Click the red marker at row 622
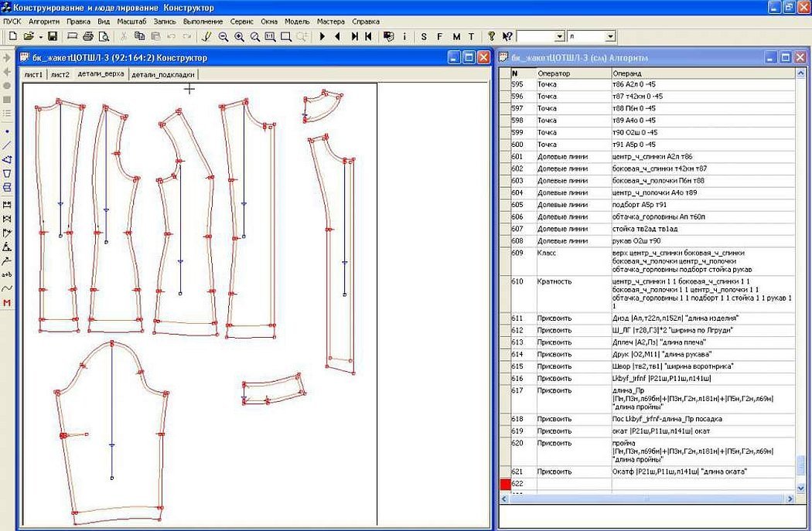This screenshot has height=531, width=812. [505, 484]
